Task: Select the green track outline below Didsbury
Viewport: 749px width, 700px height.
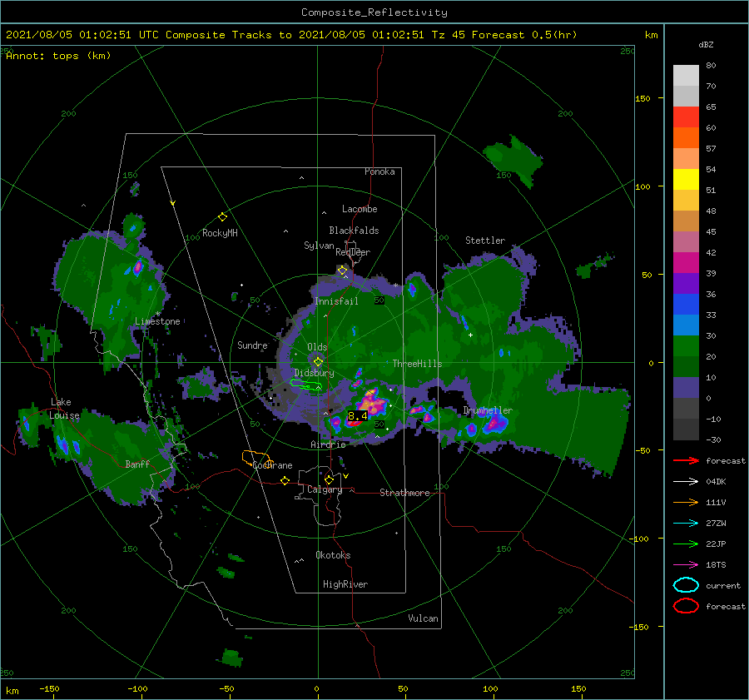Action: [x=305, y=385]
